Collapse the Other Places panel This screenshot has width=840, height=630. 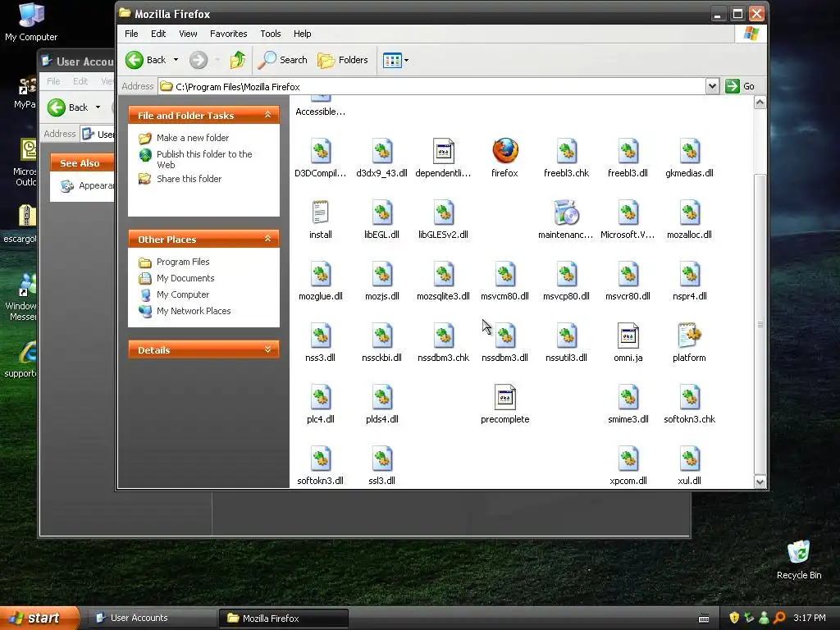point(268,239)
